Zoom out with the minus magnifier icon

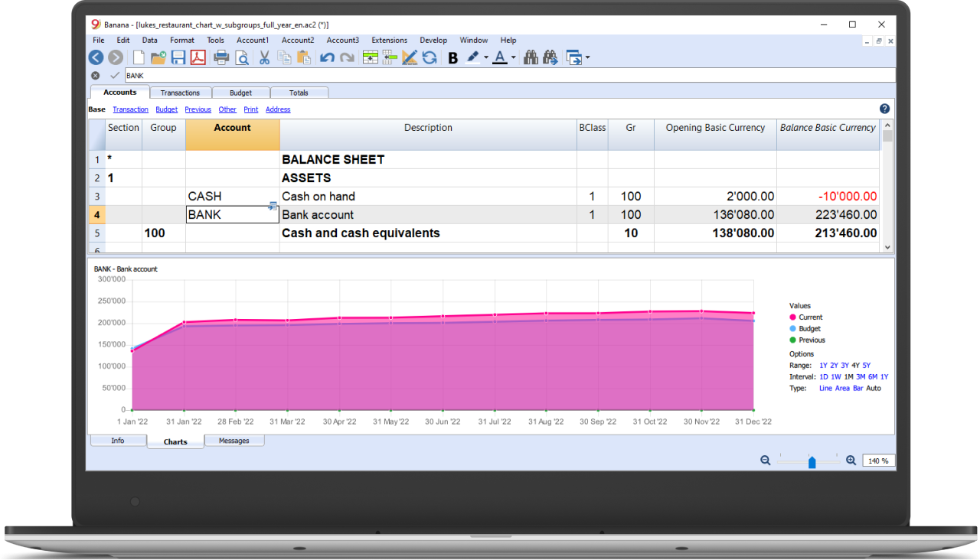click(766, 461)
